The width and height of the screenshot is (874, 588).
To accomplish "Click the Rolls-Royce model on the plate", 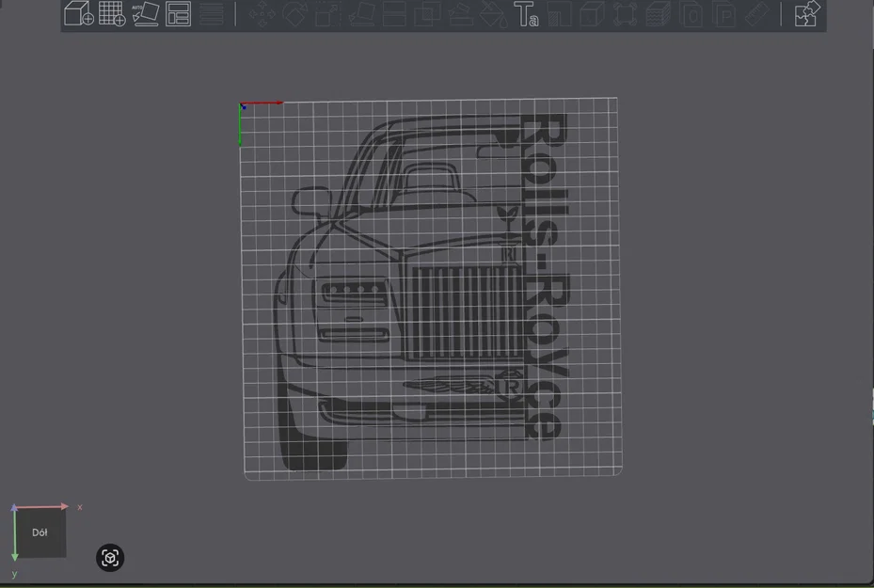I will 422,291.
